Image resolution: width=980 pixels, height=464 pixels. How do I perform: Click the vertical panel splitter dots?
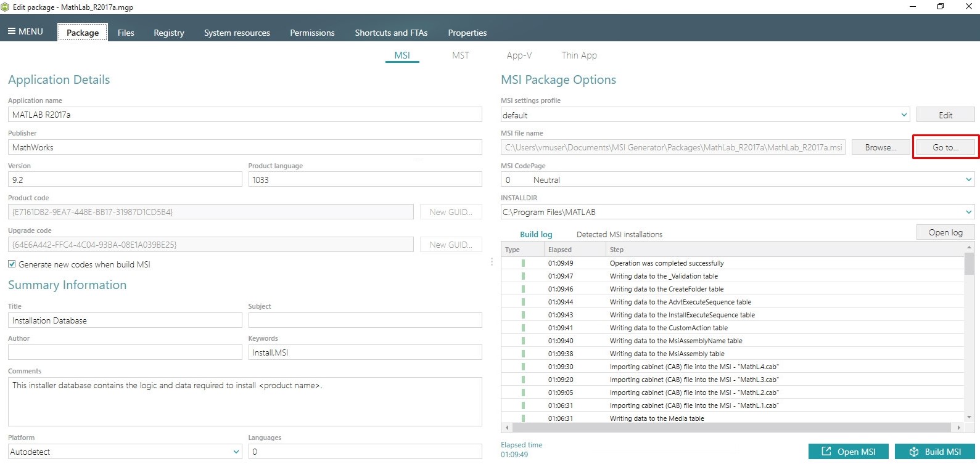[492, 262]
